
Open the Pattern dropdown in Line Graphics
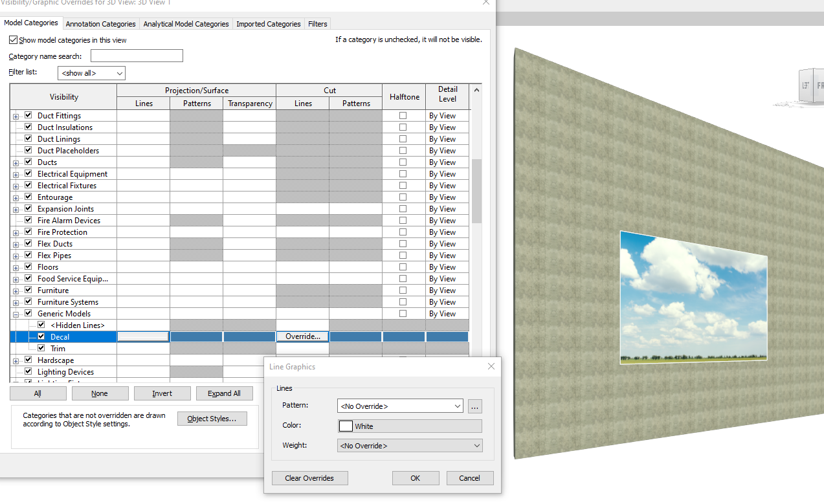(x=399, y=406)
